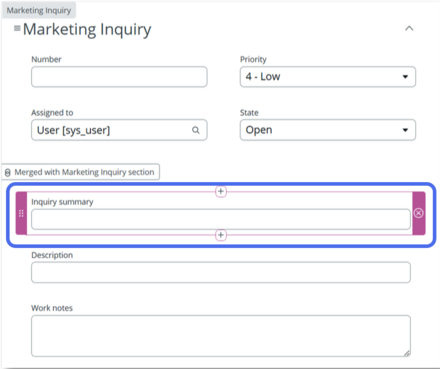Click the Description label text
The image size is (440, 369).
click(x=52, y=255)
